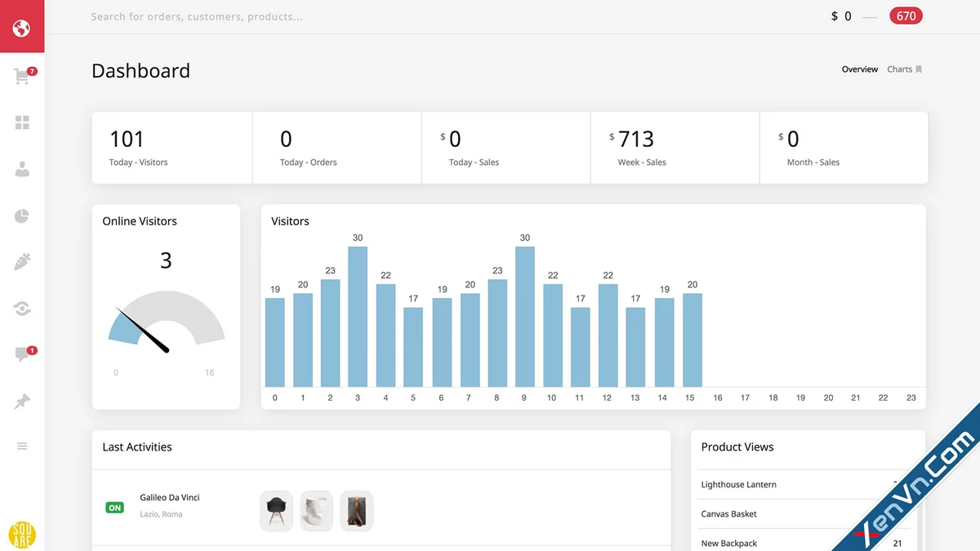The height and width of the screenshot is (551, 980).
Task: Switch to the Charts tab
Action: tap(899, 69)
